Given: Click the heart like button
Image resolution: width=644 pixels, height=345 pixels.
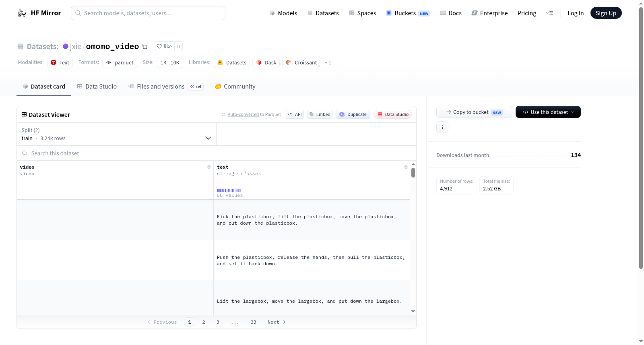Looking at the screenshot, I should [164, 46].
